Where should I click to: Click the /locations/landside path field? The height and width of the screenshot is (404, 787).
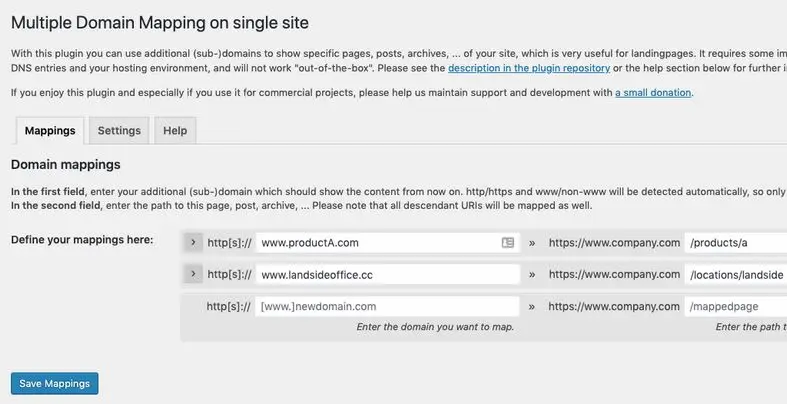pyautogui.click(x=736, y=275)
